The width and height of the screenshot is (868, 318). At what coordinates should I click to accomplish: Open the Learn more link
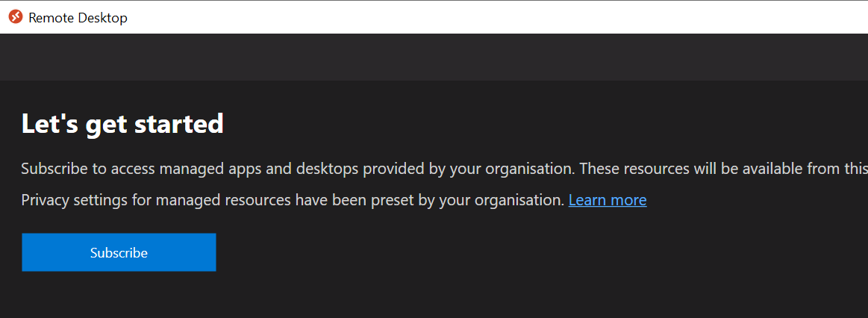[608, 200]
